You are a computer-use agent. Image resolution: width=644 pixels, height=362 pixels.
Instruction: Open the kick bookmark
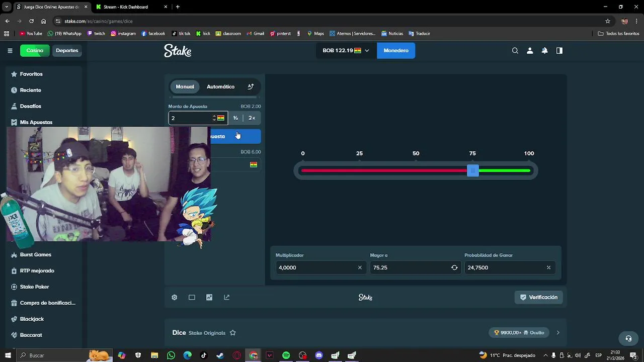[x=203, y=34]
